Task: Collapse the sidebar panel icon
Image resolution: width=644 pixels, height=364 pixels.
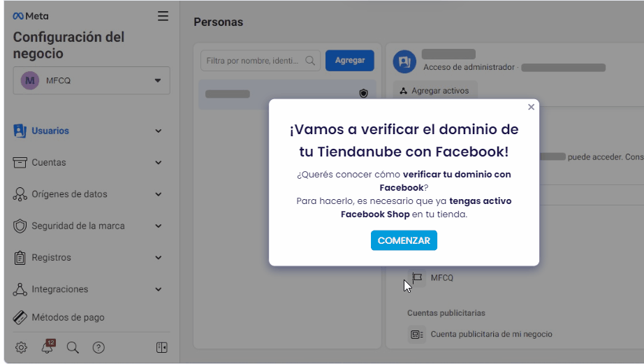Action: 162,347
